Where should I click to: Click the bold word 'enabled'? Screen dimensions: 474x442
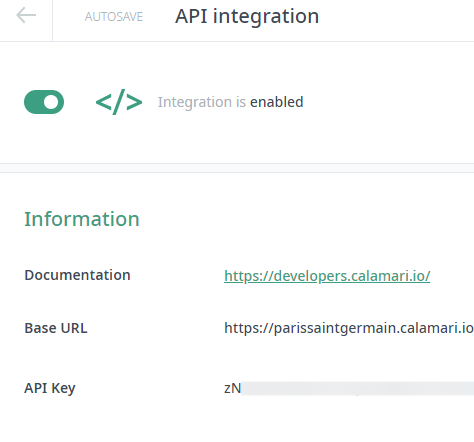(277, 102)
